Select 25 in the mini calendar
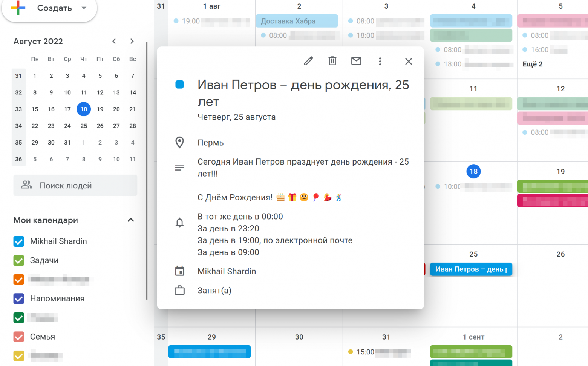This screenshot has width=588, height=366. coord(84,126)
